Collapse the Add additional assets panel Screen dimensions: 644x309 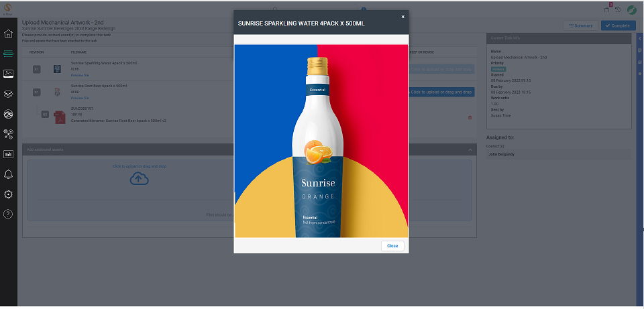tap(470, 149)
